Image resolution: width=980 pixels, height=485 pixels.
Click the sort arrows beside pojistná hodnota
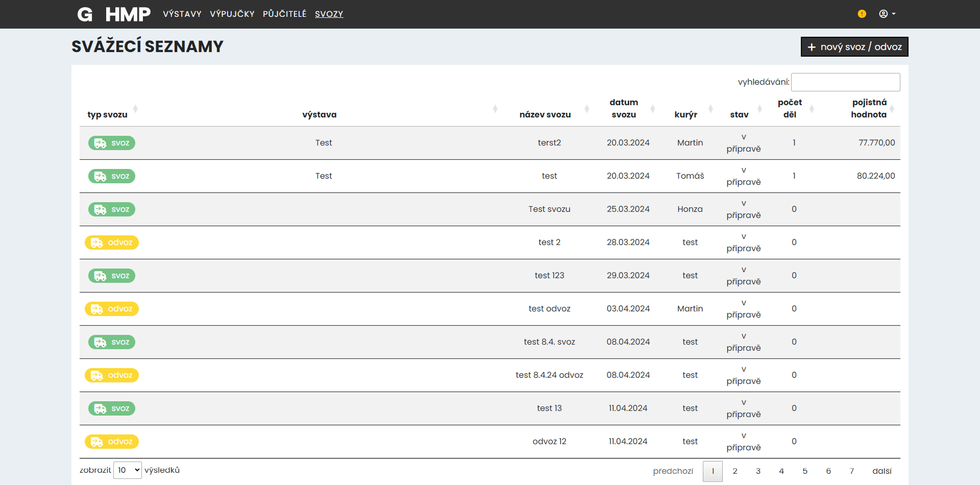point(893,108)
